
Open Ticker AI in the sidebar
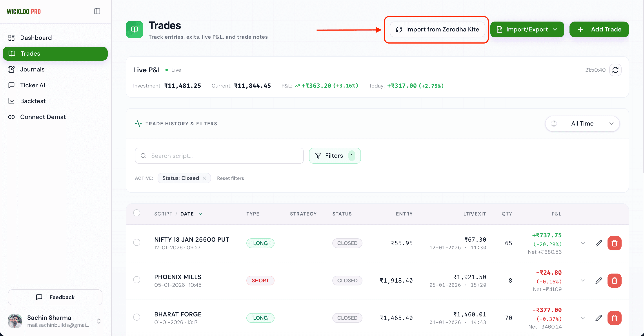point(55,85)
